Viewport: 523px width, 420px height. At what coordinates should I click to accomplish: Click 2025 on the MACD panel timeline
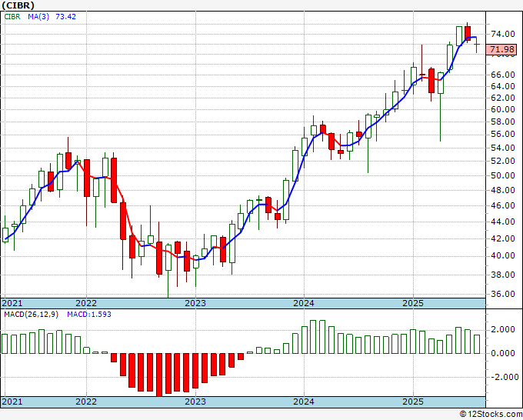413,402
